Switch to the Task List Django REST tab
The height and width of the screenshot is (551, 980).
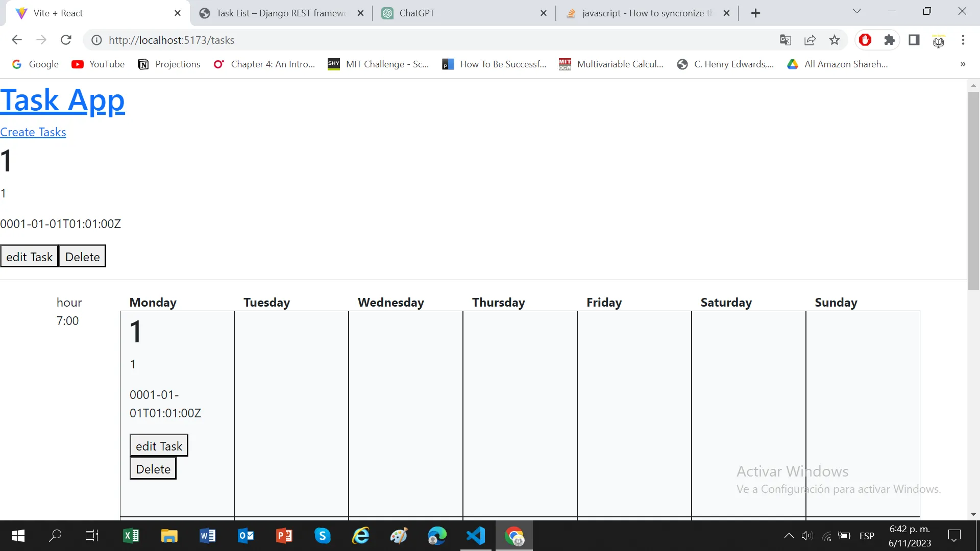click(281, 13)
